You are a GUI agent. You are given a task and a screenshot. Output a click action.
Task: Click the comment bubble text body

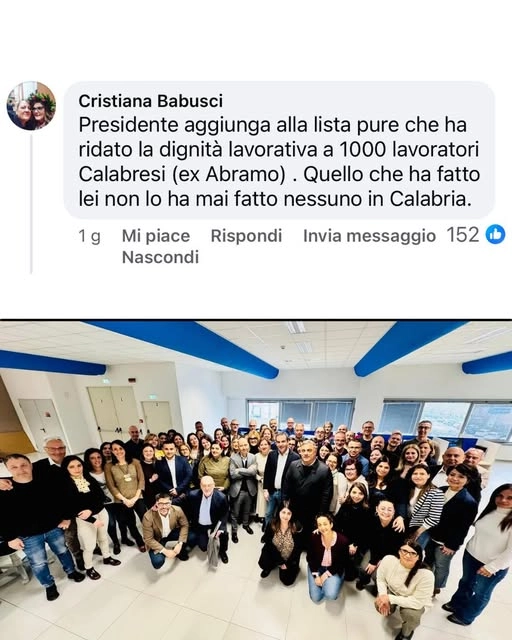pos(278,162)
